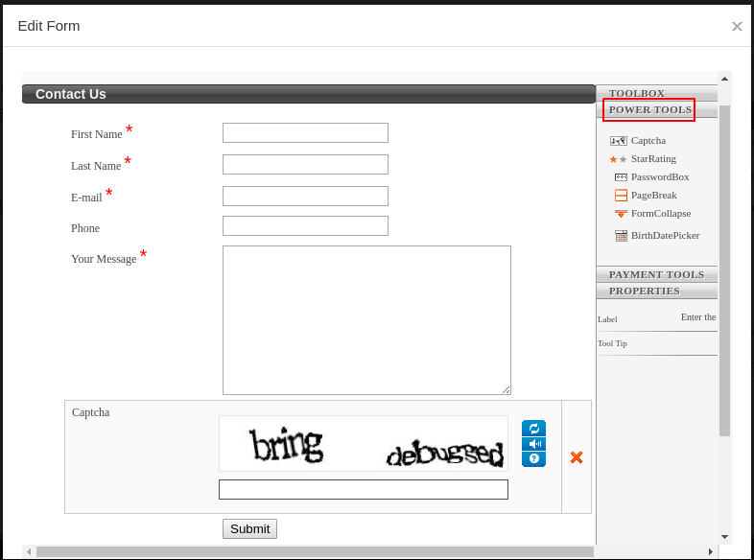This screenshot has width=754, height=560.
Task: Open captcha help icon
Action: pyautogui.click(x=533, y=459)
